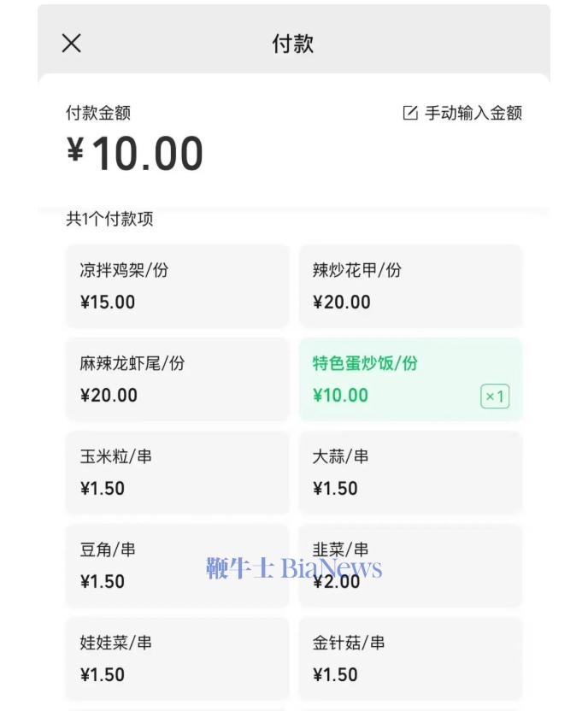Tap the edit pencil icon beside 手动输入金额

[410, 113]
